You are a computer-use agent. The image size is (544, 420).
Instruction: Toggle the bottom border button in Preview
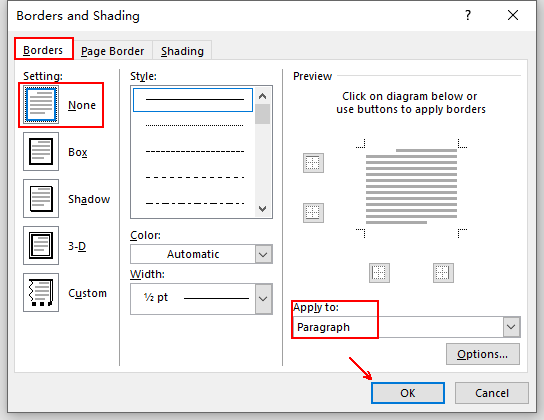coord(313,213)
